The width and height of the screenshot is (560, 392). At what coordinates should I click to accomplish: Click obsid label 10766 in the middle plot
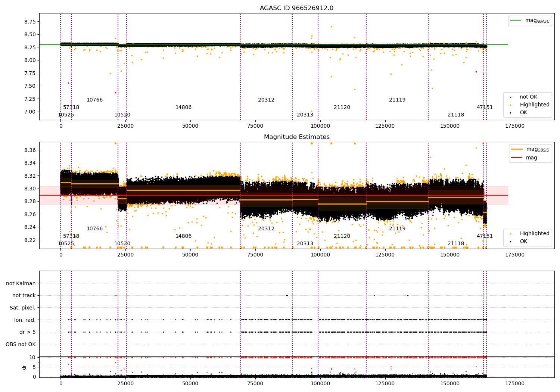tap(94, 229)
